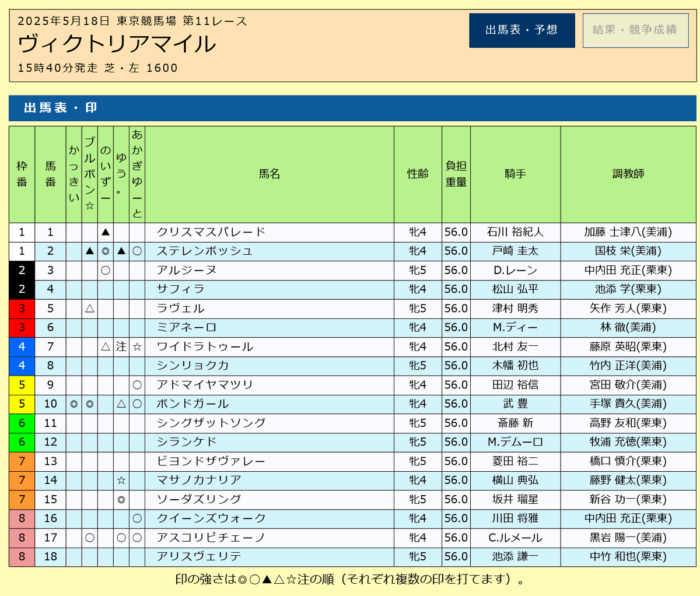The height and width of the screenshot is (596, 700).
Task: Click the ブルボン☆ predictor column header
Action: [90, 174]
